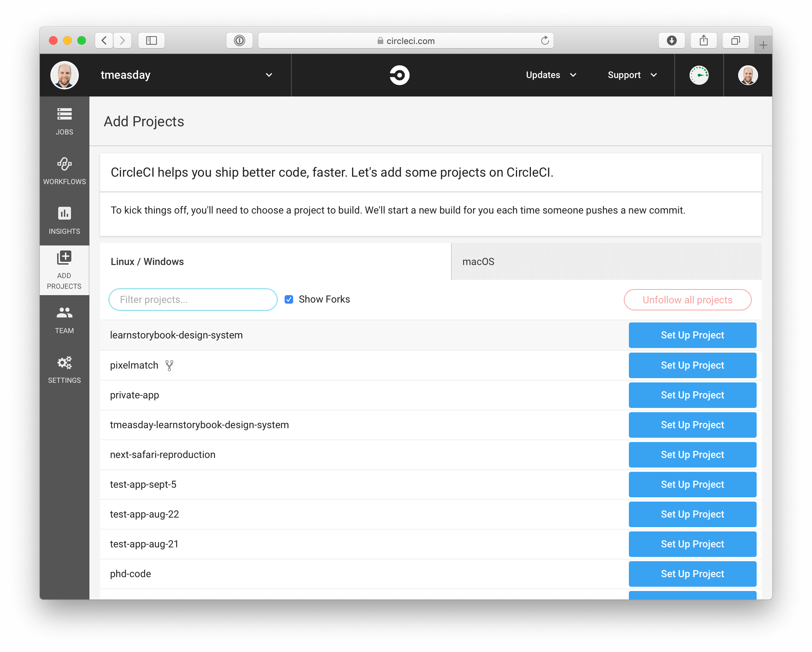812x652 pixels.
Task: Toggle the Show Forks checkbox
Action: pos(289,300)
